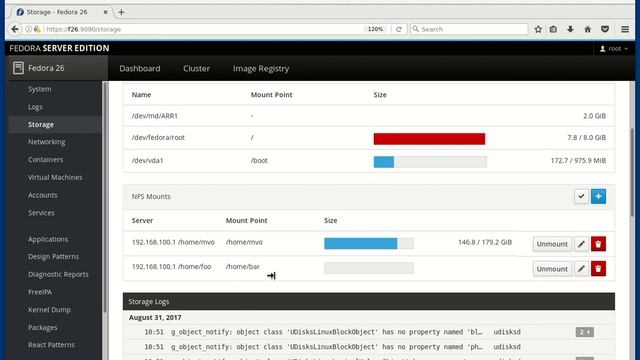The height and width of the screenshot is (360, 640).
Task: Delete the /home/foo NFS mount
Action: pos(598,269)
